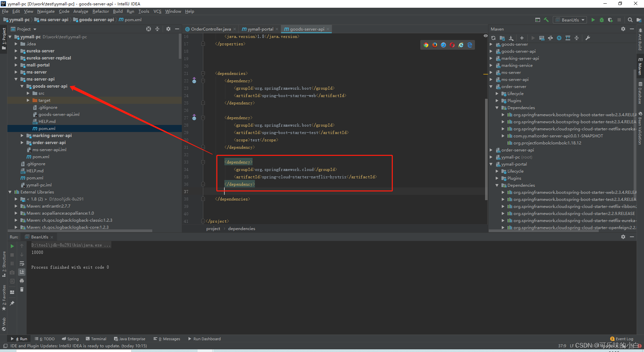
Task: Execute Maven goal icon
Action: [542, 38]
